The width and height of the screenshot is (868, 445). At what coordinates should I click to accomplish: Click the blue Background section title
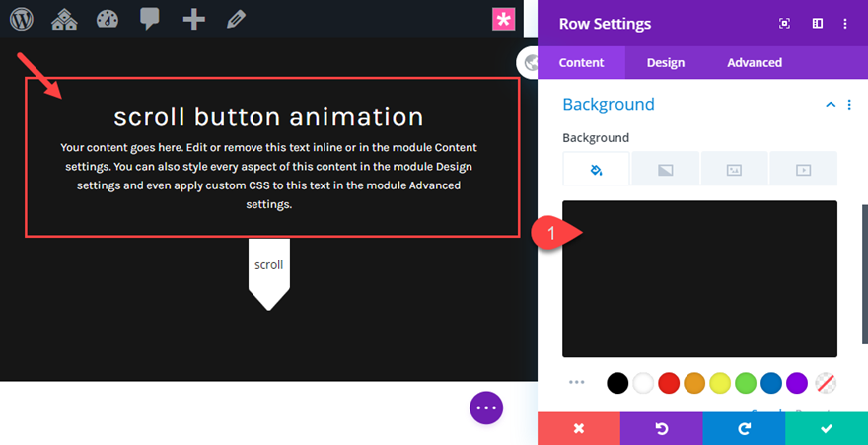[x=609, y=104]
